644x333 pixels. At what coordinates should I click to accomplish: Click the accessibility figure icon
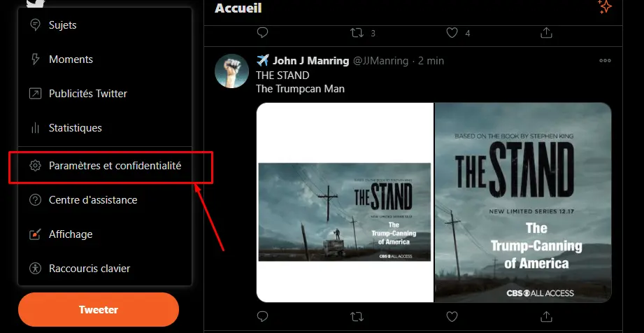(36, 269)
